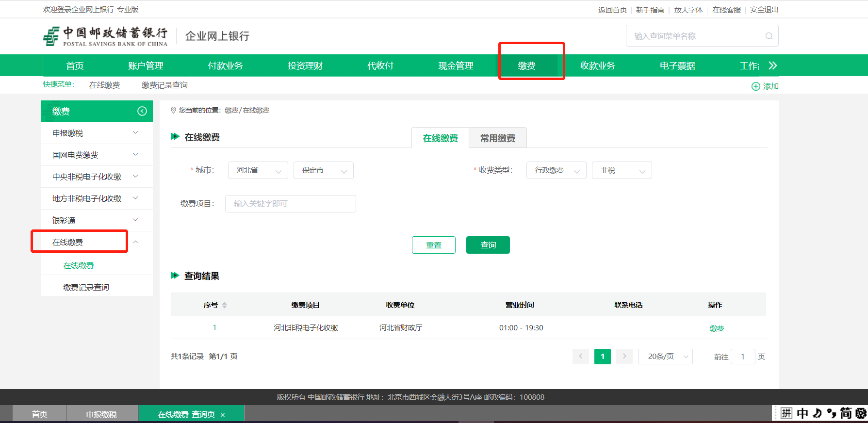Sort results by 序号 column
Viewport: 868px width, 423px height.
(x=224, y=305)
